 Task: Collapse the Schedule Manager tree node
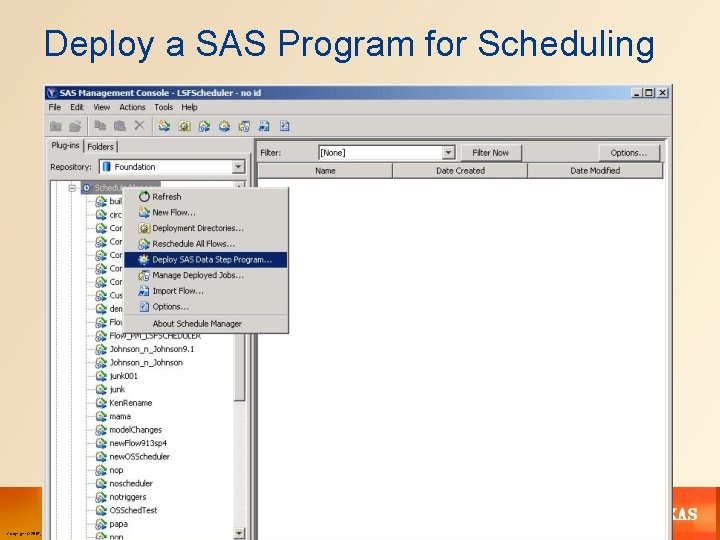pos(72,188)
